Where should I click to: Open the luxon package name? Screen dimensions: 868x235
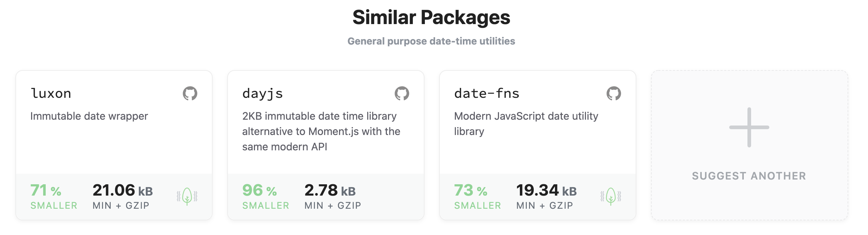(x=51, y=93)
